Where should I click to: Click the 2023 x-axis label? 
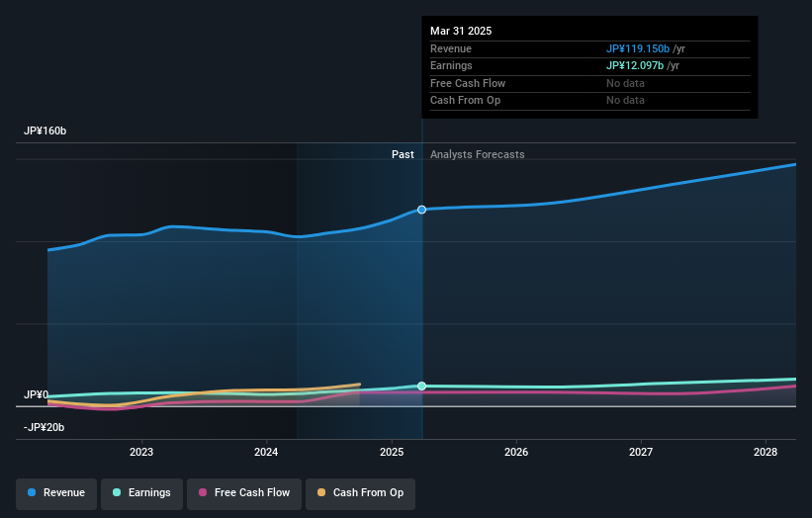[141, 452]
